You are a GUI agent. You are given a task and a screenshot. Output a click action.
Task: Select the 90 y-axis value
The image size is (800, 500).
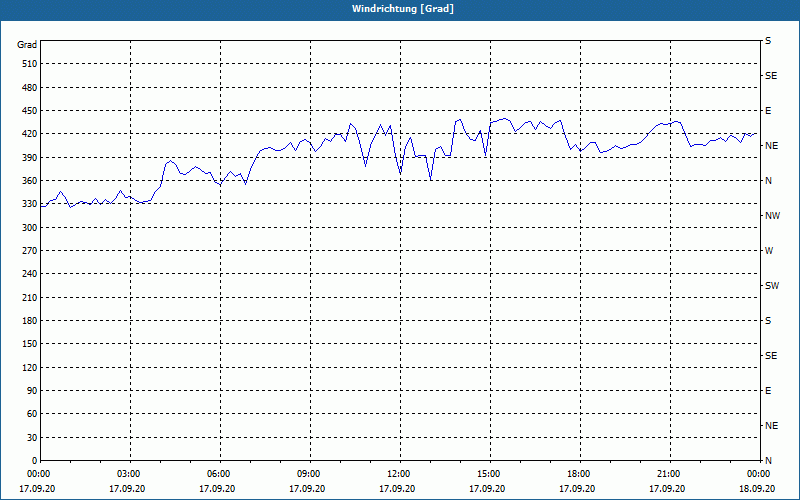[32, 391]
